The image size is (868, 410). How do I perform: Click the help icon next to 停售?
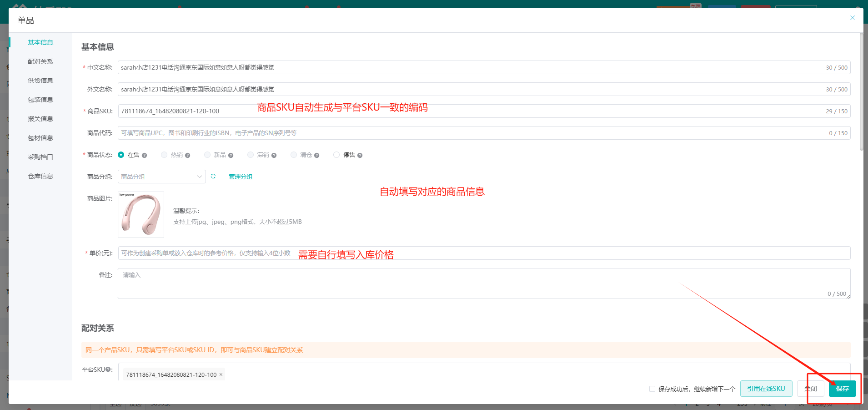coord(360,155)
